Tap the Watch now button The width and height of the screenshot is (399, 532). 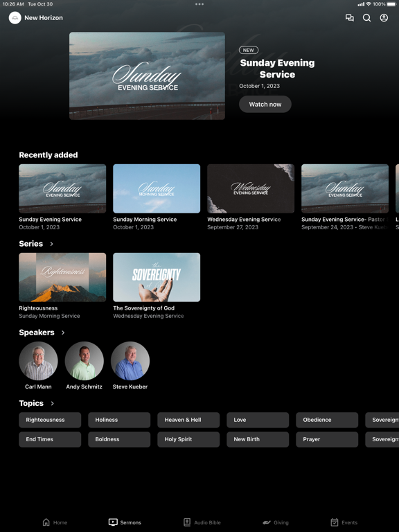click(265, 104)
